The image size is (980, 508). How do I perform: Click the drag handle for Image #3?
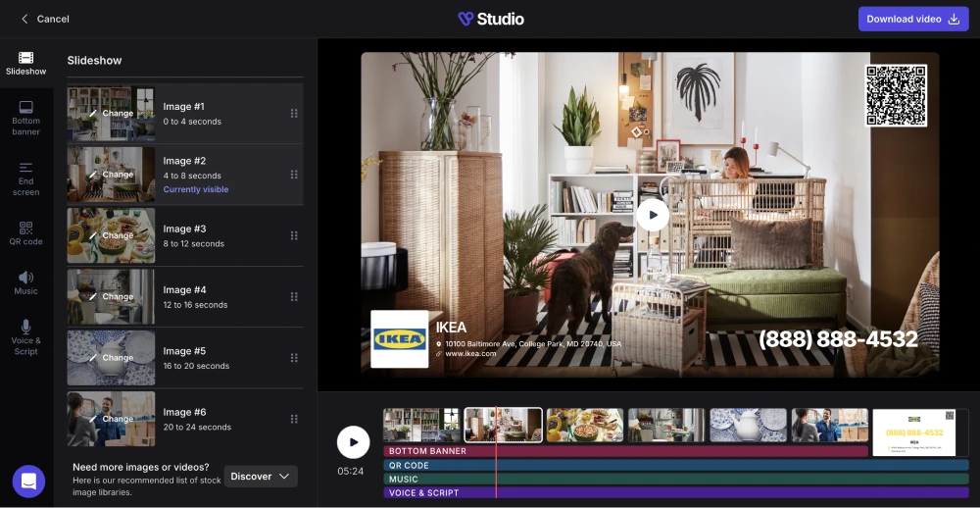294,235
